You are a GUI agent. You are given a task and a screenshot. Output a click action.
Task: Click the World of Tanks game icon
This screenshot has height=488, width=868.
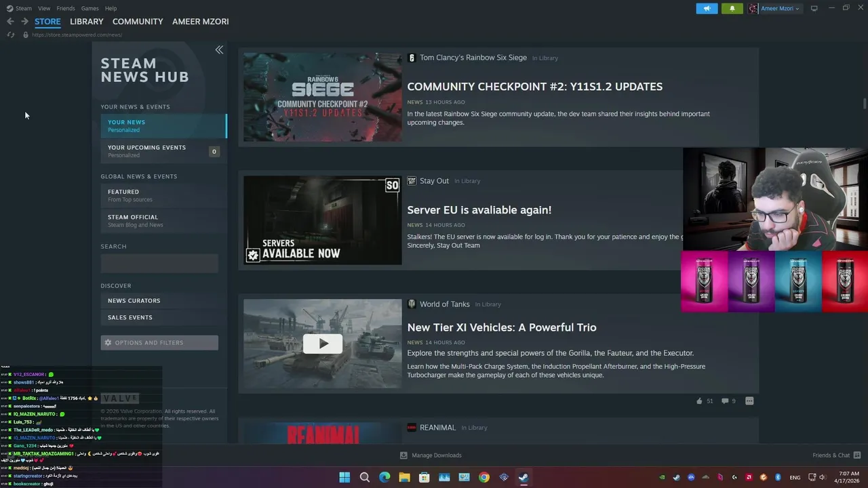(411, 304)
